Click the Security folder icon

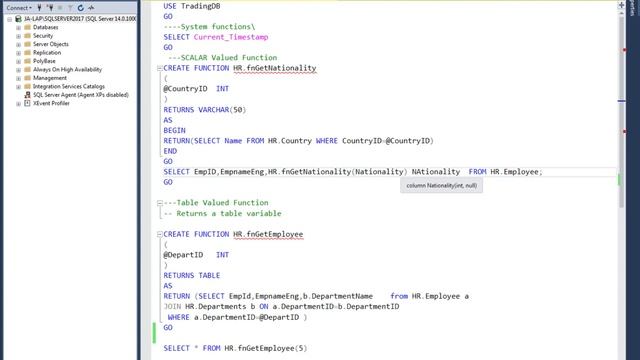point(27,36)
